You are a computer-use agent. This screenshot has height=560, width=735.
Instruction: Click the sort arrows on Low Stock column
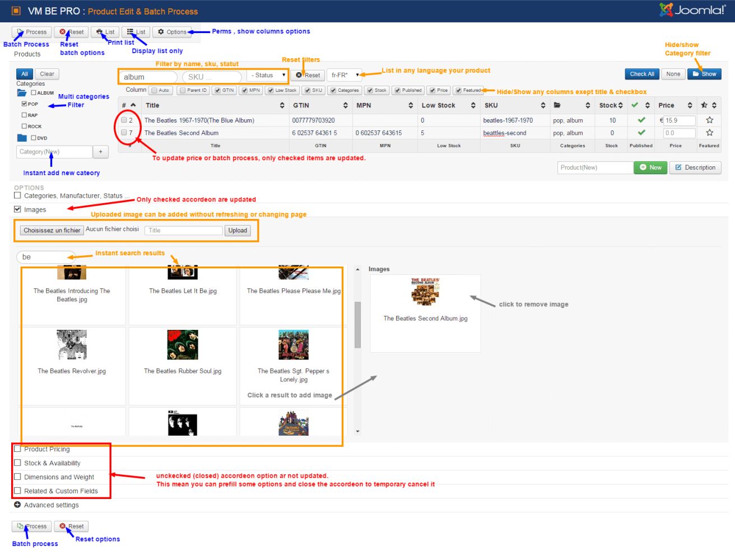[x=473, y=105]
